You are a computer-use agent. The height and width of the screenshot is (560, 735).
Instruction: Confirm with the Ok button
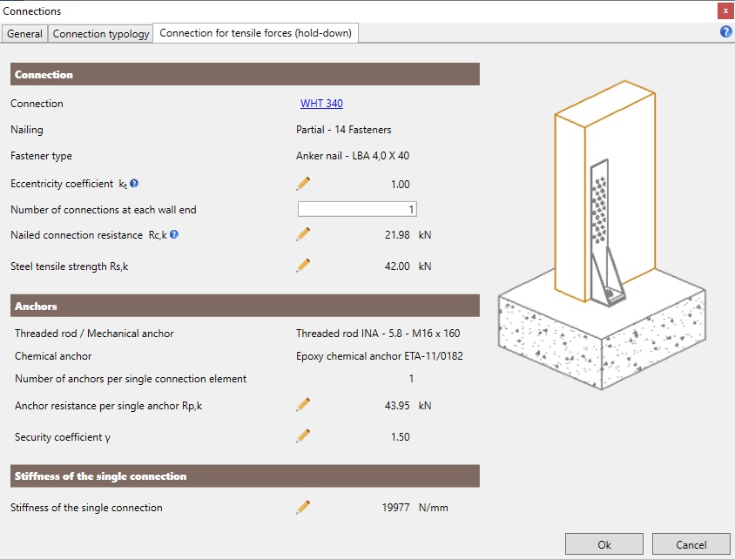pos(604,544)
